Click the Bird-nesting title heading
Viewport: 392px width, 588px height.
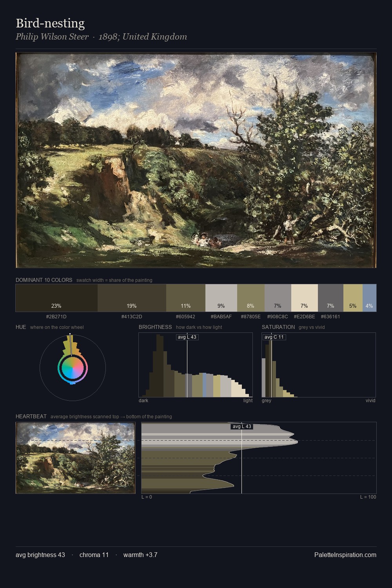50,24
